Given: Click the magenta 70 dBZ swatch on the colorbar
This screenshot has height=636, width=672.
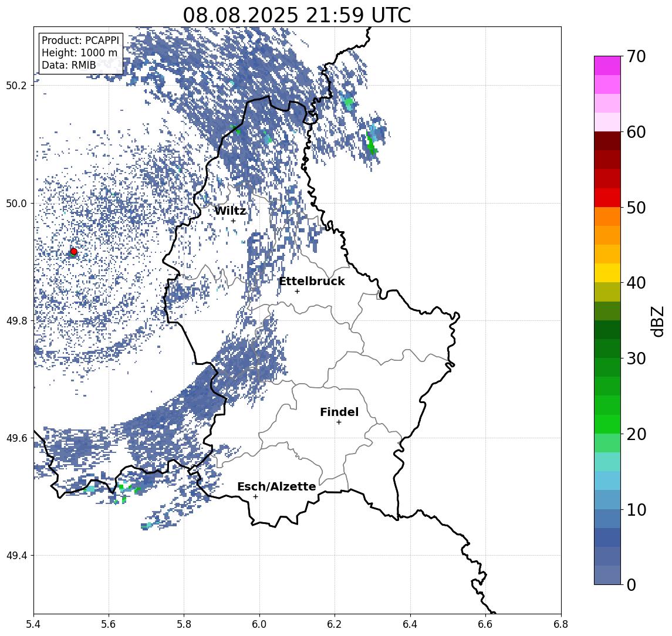Looking at the screenshot, I should [x=607, y=66].
